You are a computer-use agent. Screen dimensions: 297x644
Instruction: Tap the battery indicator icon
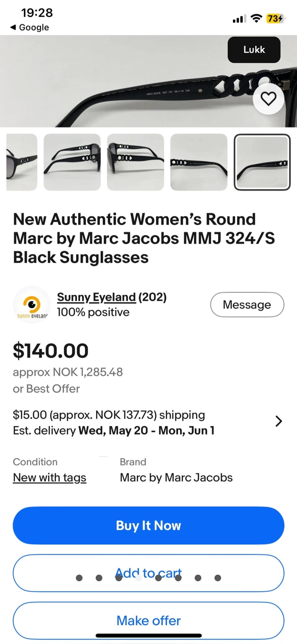(275, 19)
